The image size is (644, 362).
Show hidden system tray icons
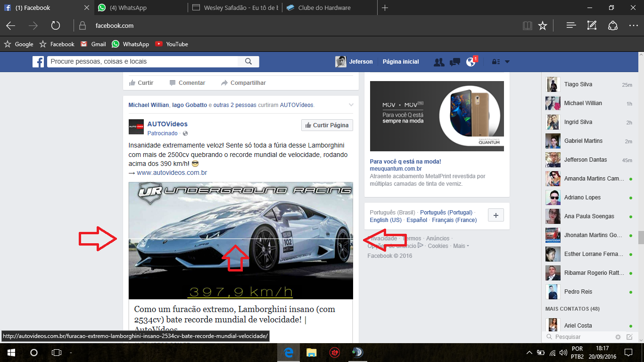529,352
